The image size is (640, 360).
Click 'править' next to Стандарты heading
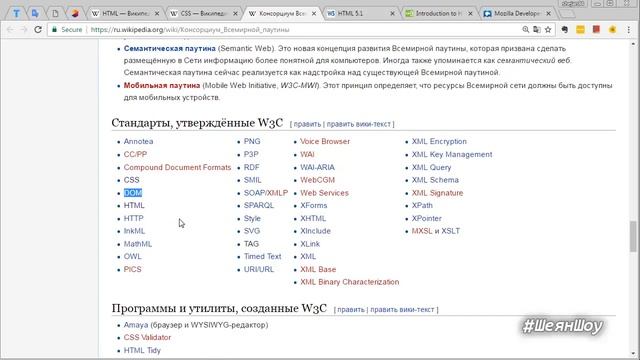pyautogui.click(x=307, y=124)
